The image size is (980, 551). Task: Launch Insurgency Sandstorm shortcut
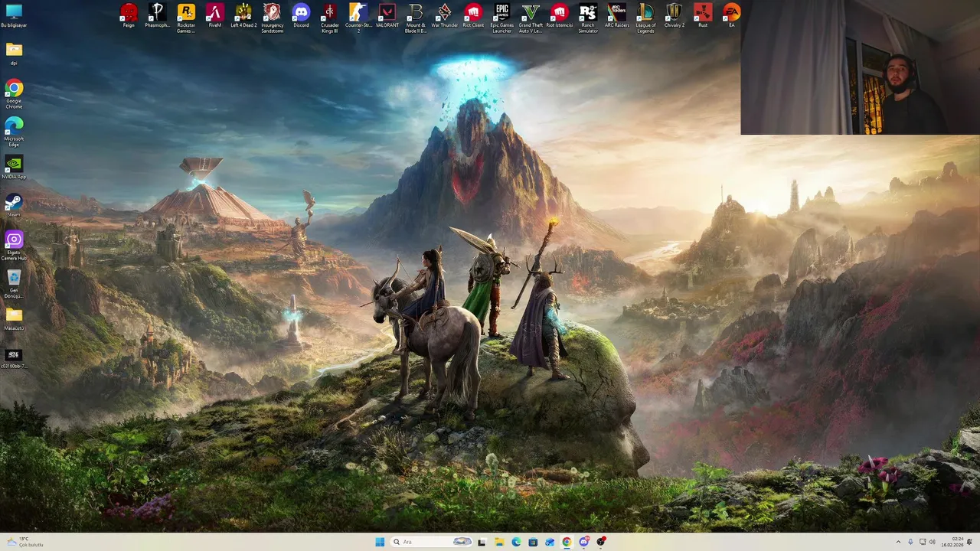click(x=272, y=18)
